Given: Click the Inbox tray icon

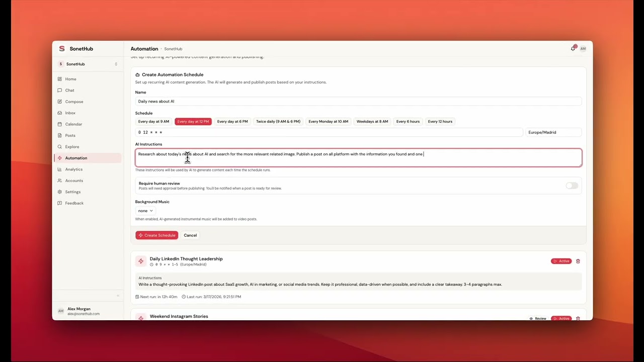Looking at the screenshot, I should 60,113.
